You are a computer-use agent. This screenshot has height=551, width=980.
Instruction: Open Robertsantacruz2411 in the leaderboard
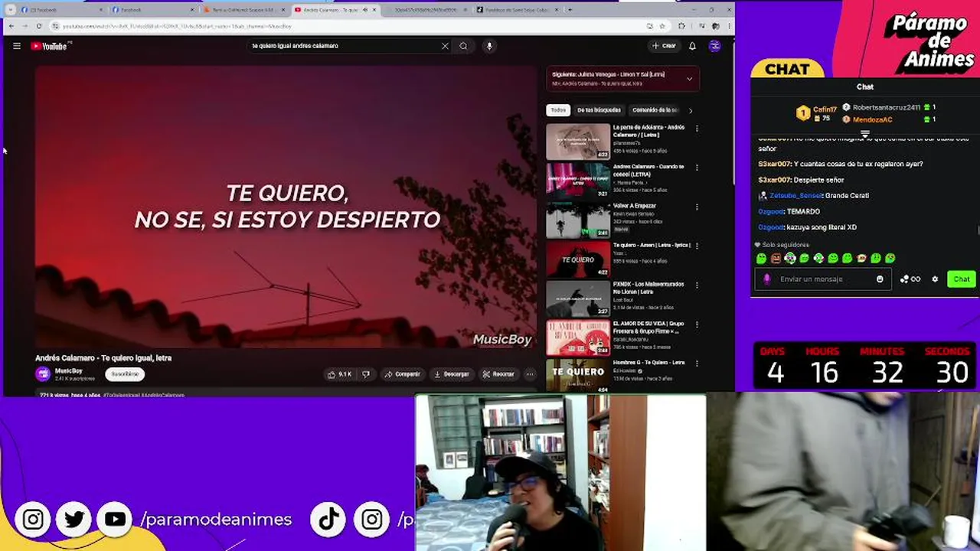click(887, 108)
